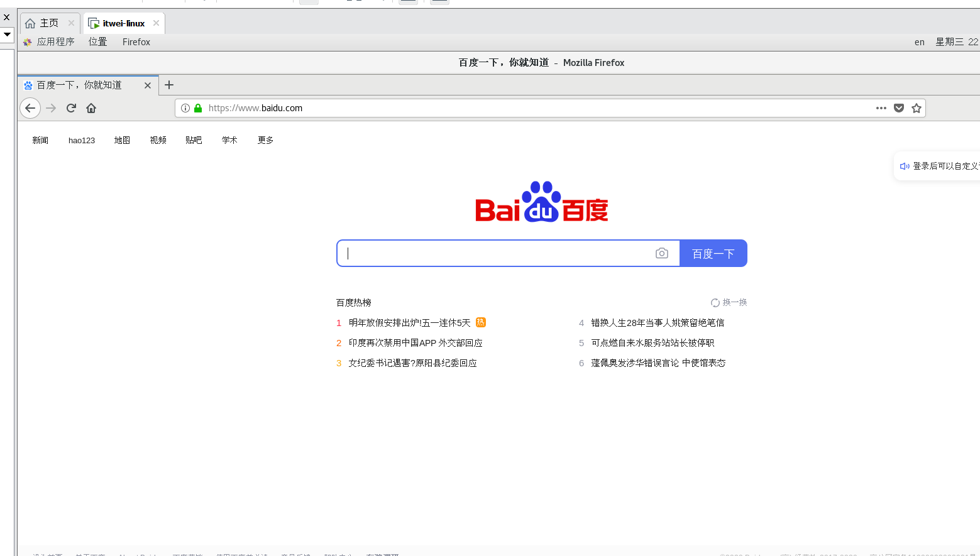Open the 新闻 news link
Viewport: 980px width, 556px height.
[x=40, y=140]
